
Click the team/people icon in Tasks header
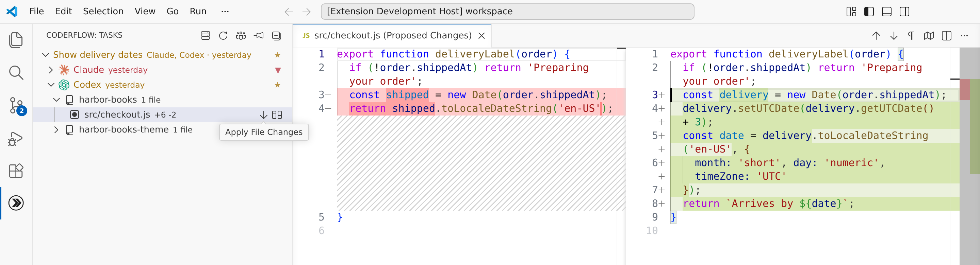(x=241, y=35)
